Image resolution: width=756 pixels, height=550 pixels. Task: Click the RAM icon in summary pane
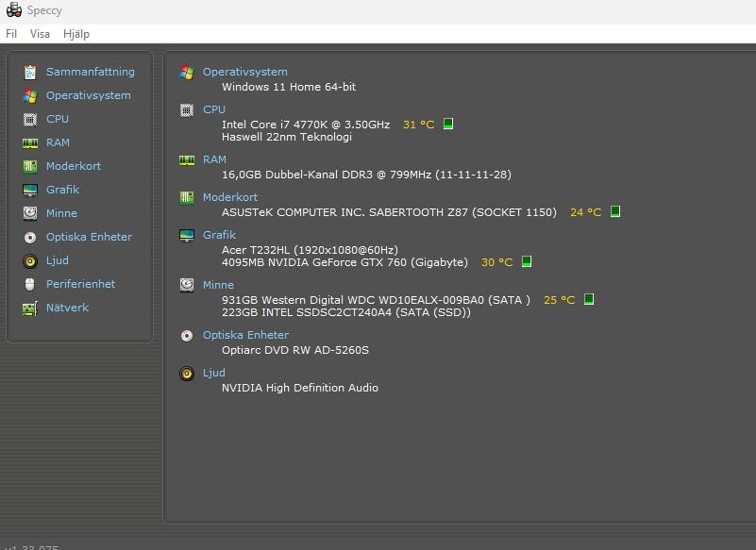[187, 160]
